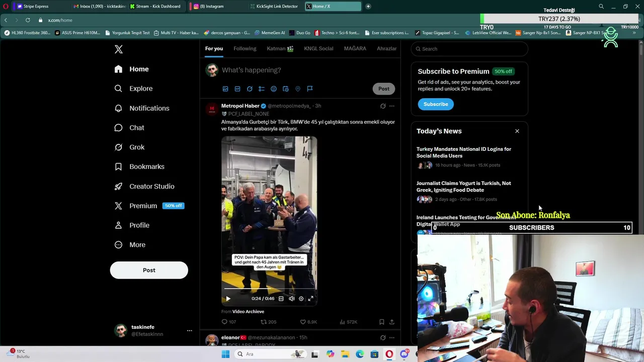This screenshot has width=644, height=362.
Task: Click the Grok enhance icon in composer
Action: (250, 89)
